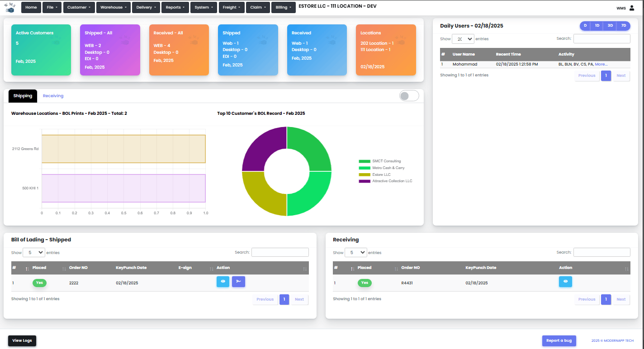The image size is (644, 349).
Task: Click the purple Attractive Collection LLC legend swatch
Action: pos(364,181)
